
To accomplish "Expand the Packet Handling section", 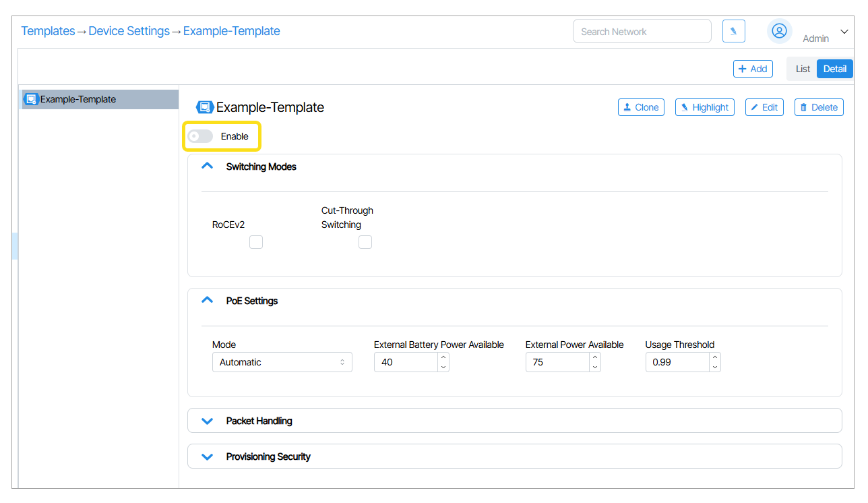I will point(208,421).
